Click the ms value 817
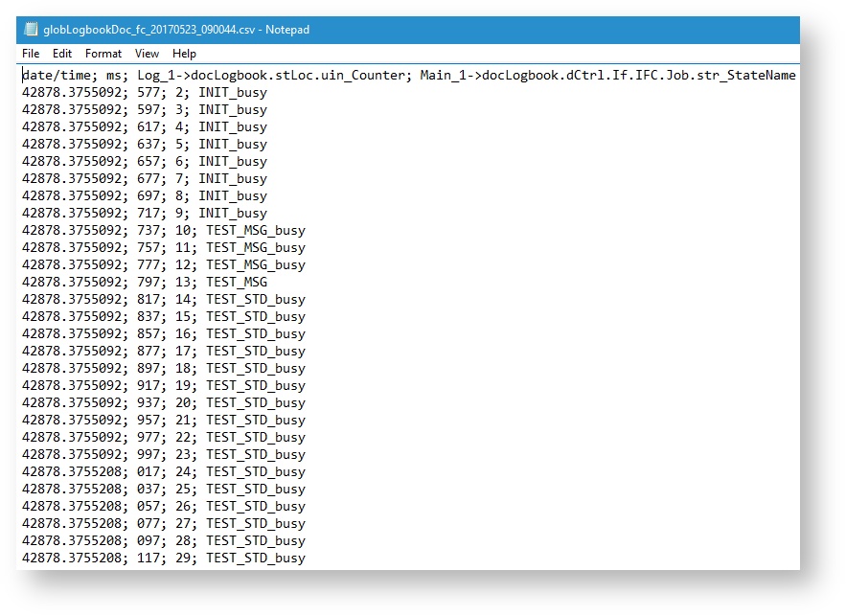The height and width of the screenshot is (616, 846). [x=149, y=299]
